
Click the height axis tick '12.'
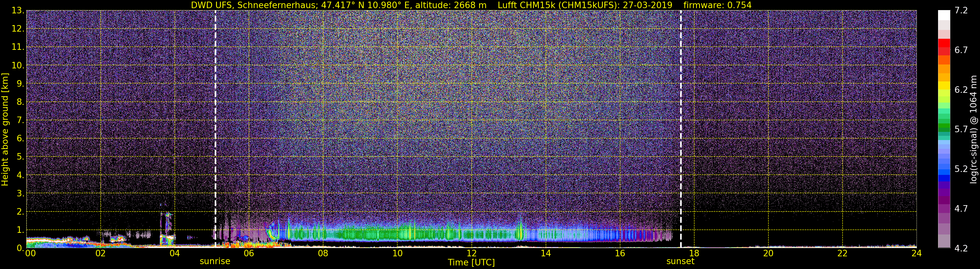[x=18, y=29]
